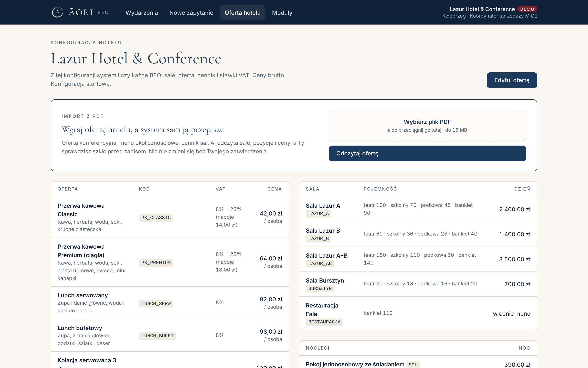Select the Lunch bufetowy offer name
Image resolution: width=588 pixels, height=368 pixels.
click(80, 328)
